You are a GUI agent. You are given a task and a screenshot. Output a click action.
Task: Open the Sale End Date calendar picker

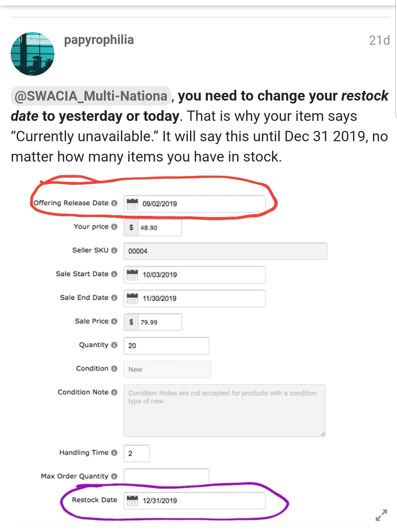132,298
